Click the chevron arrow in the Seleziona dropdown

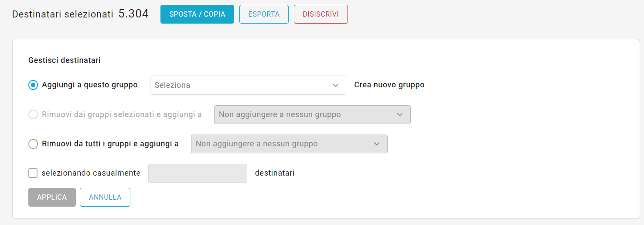[336, 85]
